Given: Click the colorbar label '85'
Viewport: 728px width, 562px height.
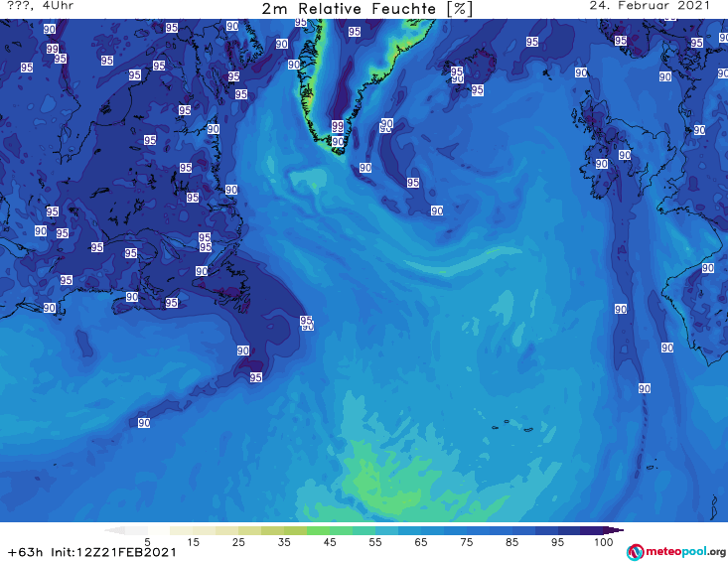Looking at the screenshot, I should pos(511,542).
